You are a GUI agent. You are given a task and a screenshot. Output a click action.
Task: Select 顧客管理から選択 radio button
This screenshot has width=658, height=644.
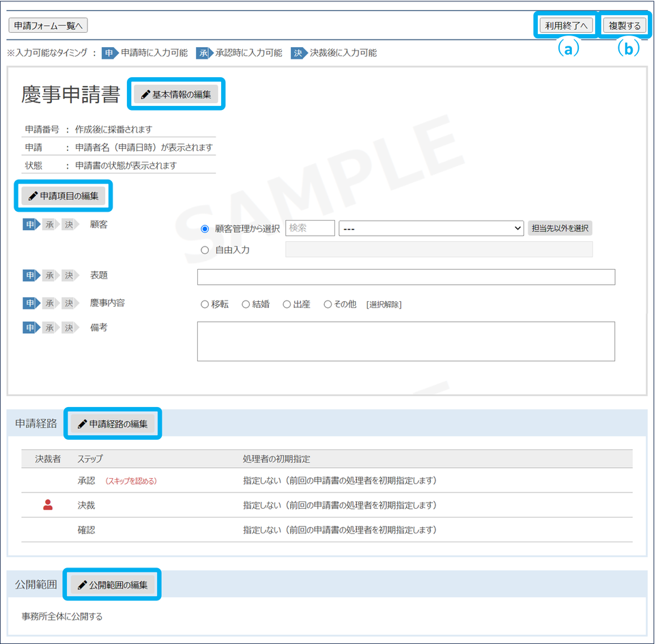[205, 229]
